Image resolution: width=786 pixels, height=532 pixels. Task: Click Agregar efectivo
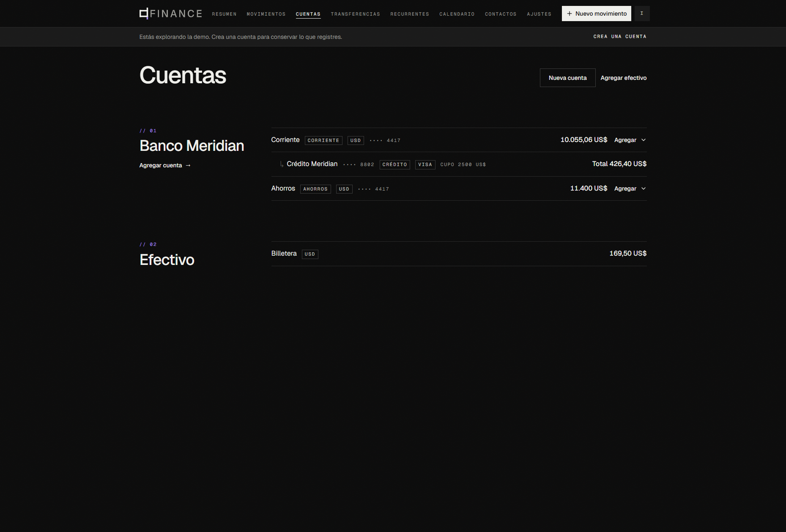click(623, 78)
